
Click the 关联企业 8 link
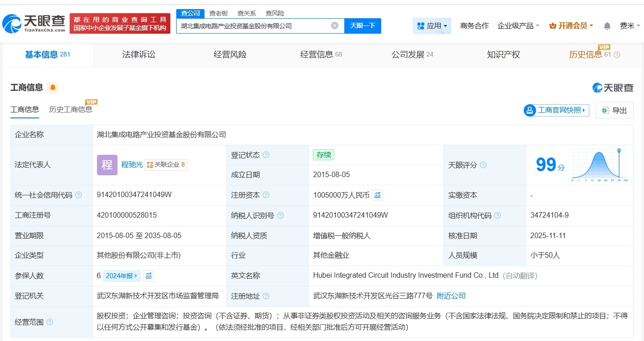click(166, 165)
